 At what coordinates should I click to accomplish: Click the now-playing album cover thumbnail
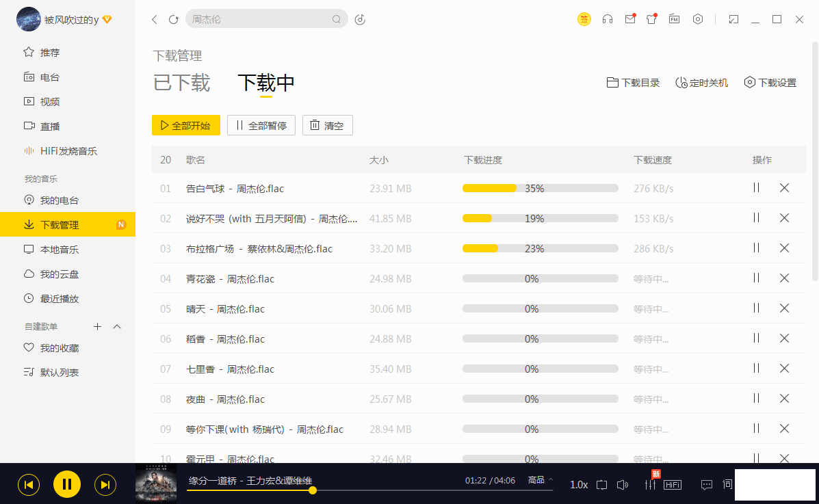155,483
